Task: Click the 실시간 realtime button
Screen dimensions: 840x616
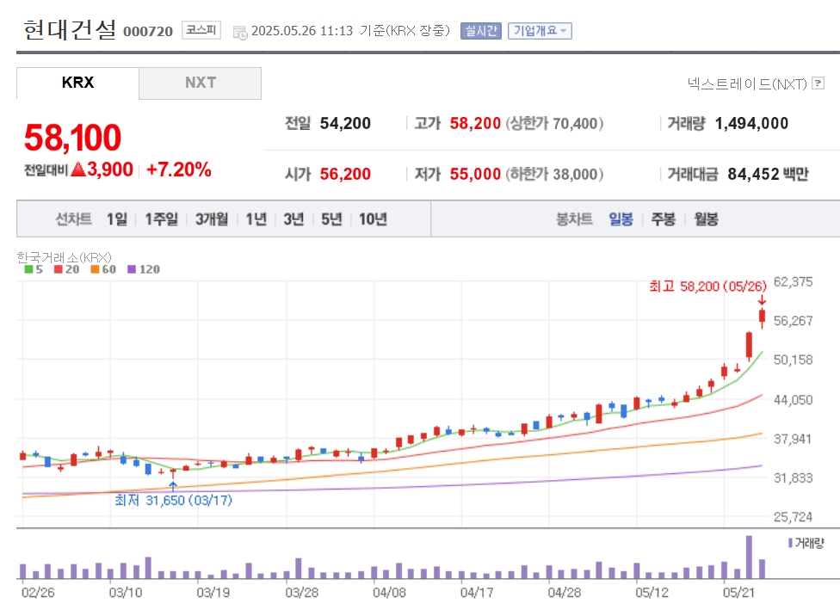Action: click(480, 30)
